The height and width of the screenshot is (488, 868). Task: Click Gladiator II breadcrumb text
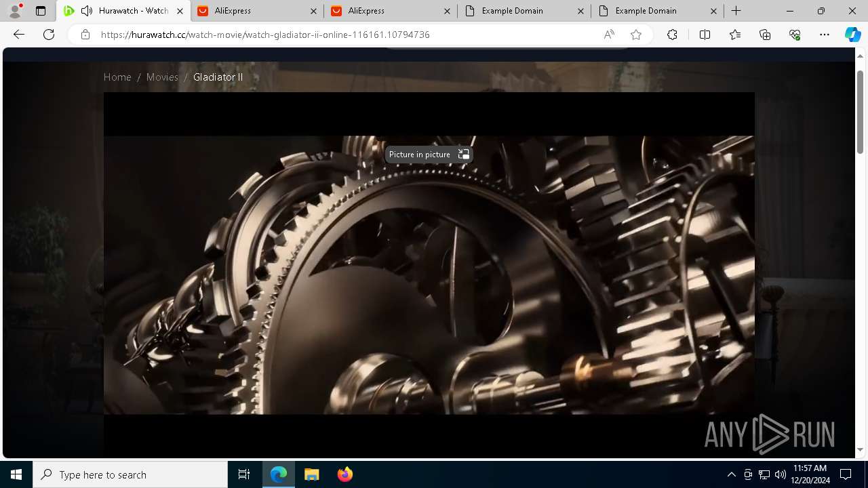(x=218, y=77)
